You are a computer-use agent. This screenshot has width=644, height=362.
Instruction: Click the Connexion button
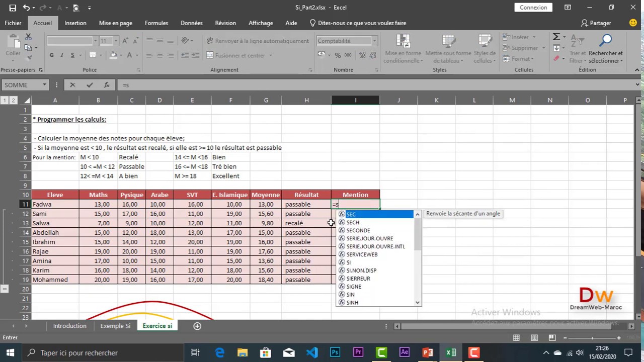click(x=533, y=8)
